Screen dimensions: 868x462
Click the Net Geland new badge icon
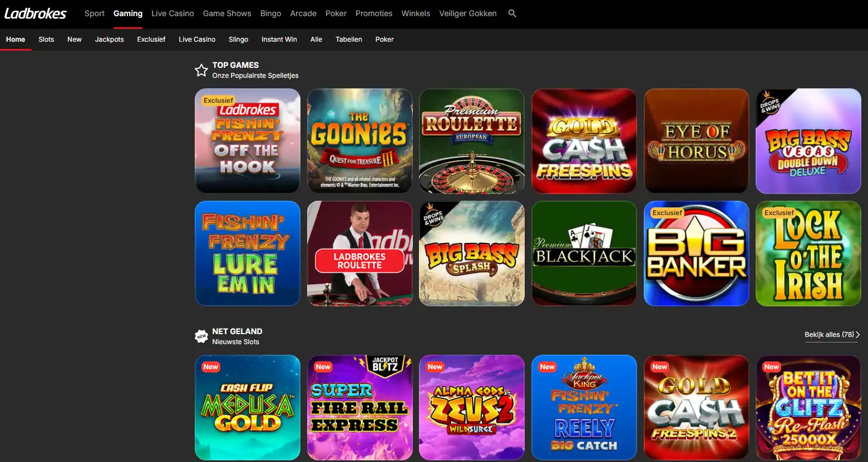pos(201,336)
